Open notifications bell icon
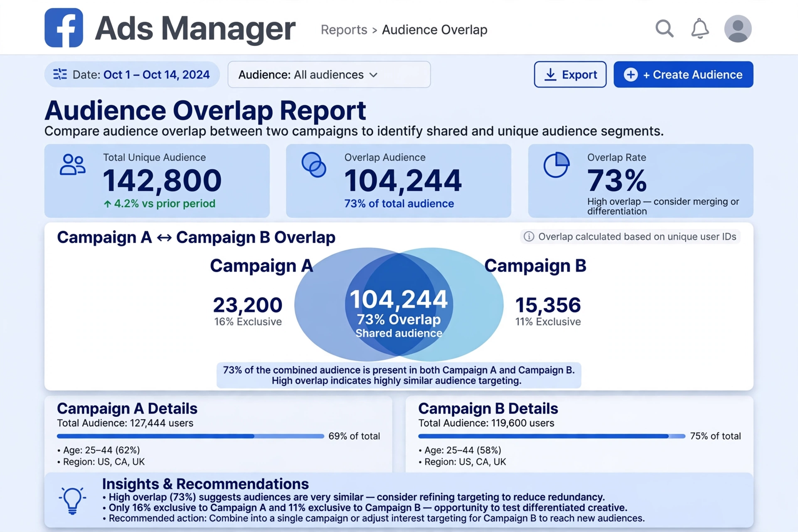Viewport: 798px width, 532px height. pyautogui.click(x=700, y=29)
